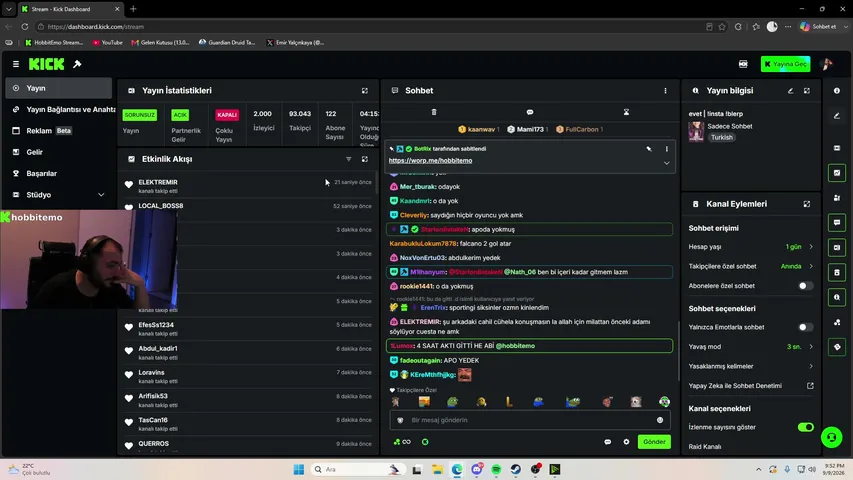
Task: Click the hourglass icon in chat toolbar
Action: [626, 112]
